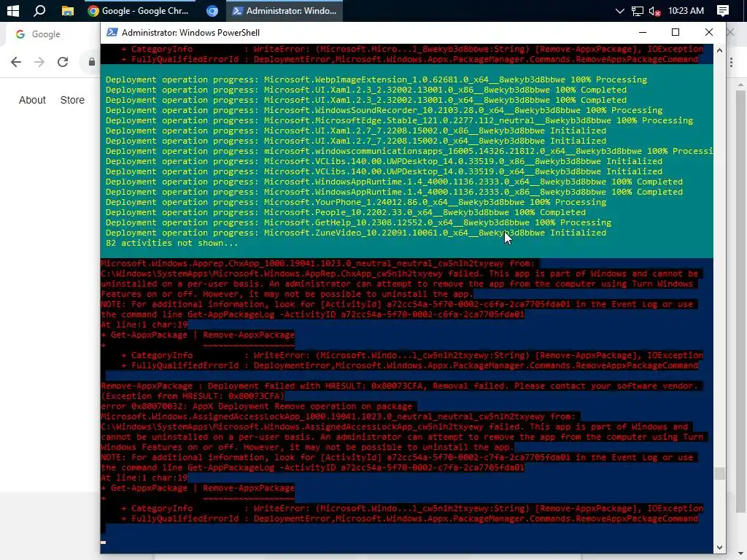This screenshot has height=560, width=747.
Task: Click the Microsoft.People progress line
Action: click(x=346, y=212)
